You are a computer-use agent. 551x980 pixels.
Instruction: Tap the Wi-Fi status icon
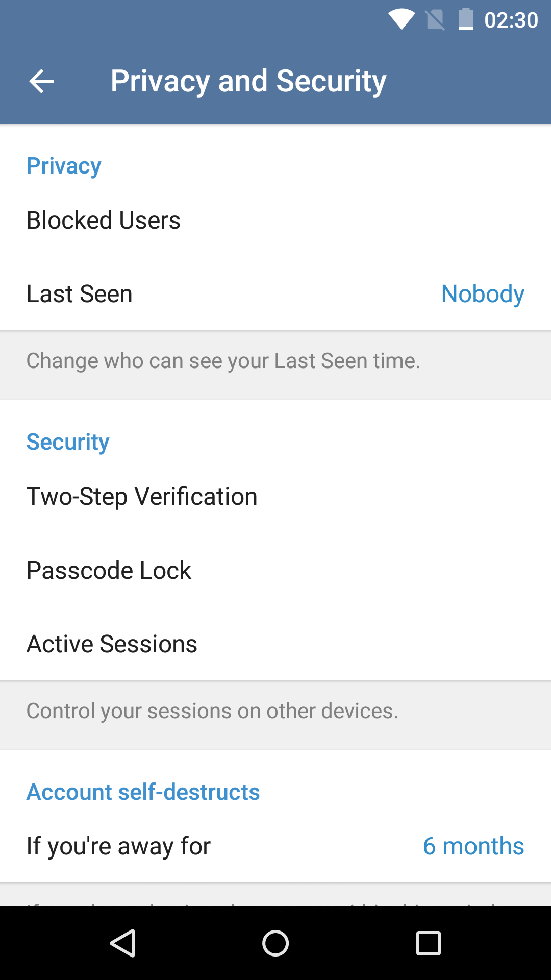tap(402, 19)
